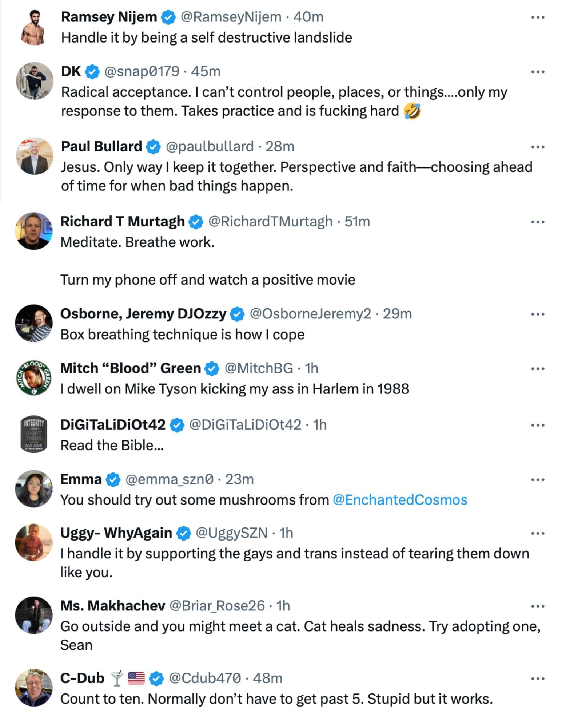The height and width of the screenshot is (728, 562).
Task: Click DiGiTaLiDiOt42's Integrity avatar
Action: [x=34, y=434]
